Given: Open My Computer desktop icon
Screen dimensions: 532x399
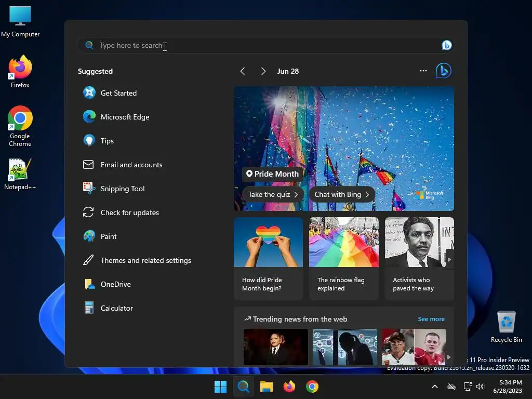Looking at the screenshot, I should click(x=20, y=21).
